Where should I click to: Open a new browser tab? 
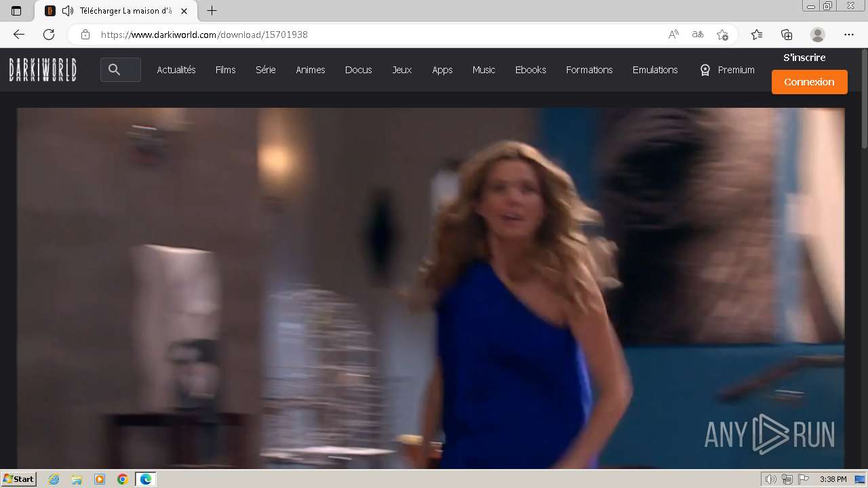(212, 11)
